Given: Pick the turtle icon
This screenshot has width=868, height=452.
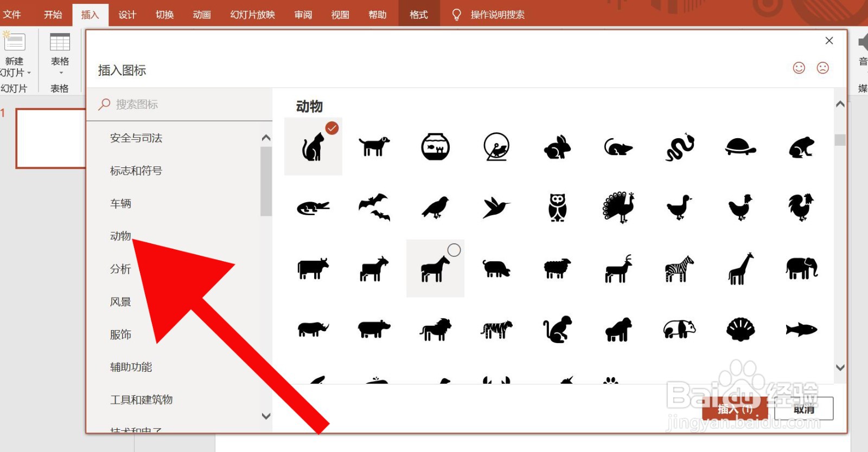Looking at the screenshot, I should (741, 146).
